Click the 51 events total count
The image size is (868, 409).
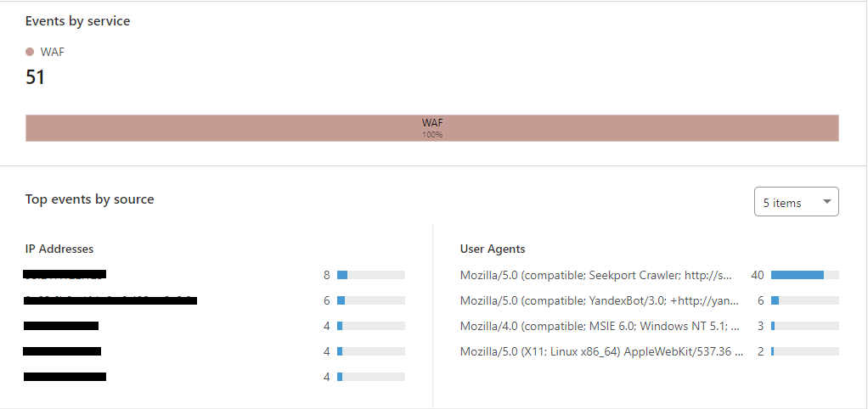(35, 77)
